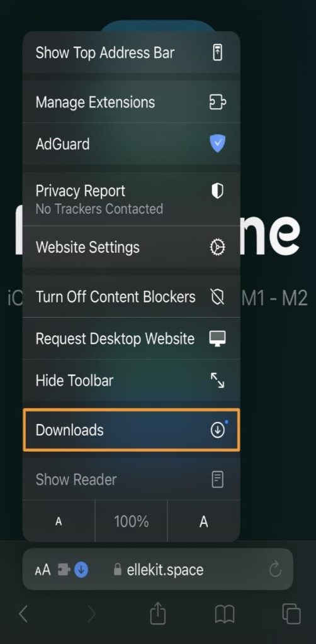The width and height of the screenshot is (316, 644).
Task: Select Hide Toolbar option
Action: 131,380
